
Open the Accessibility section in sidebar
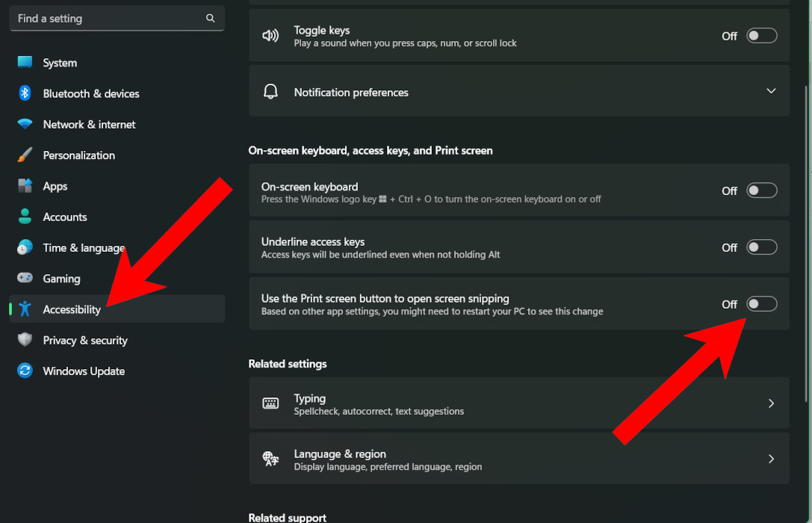(x=72, y=309)
